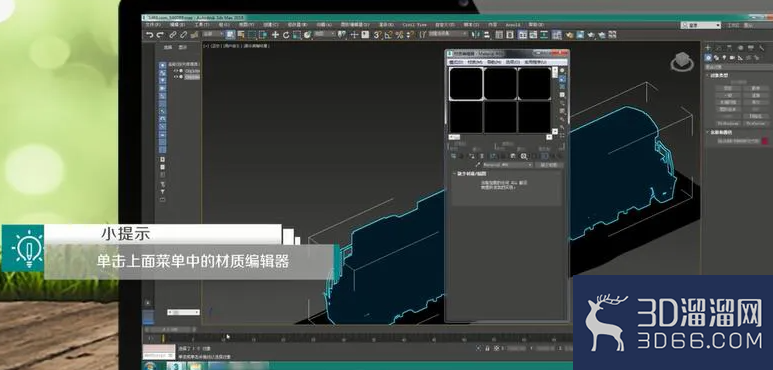Select the Geometry category icon
The height and width of the screenshot is (370, 773).
[x=708, y=58]
